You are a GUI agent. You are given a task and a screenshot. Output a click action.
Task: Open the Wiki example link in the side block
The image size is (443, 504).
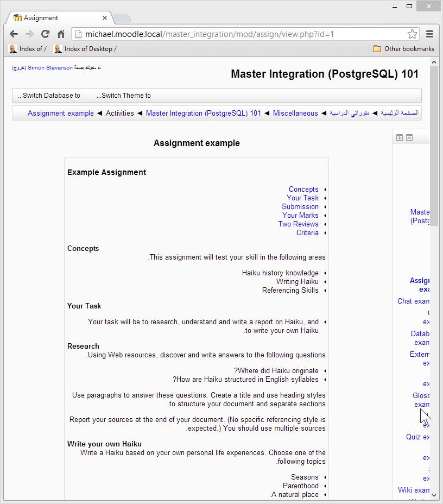click(x=414, y=490)
